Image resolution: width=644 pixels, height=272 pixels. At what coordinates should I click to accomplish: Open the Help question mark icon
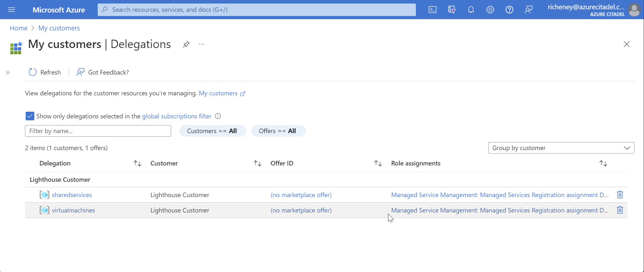(509, 10)
